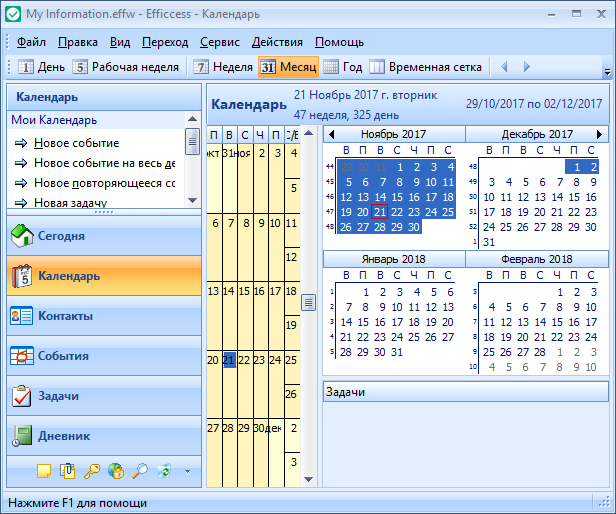Screen dimensions: 616x514
Task: Switch to Рабочая неделя view
Action: click(127, 67)
